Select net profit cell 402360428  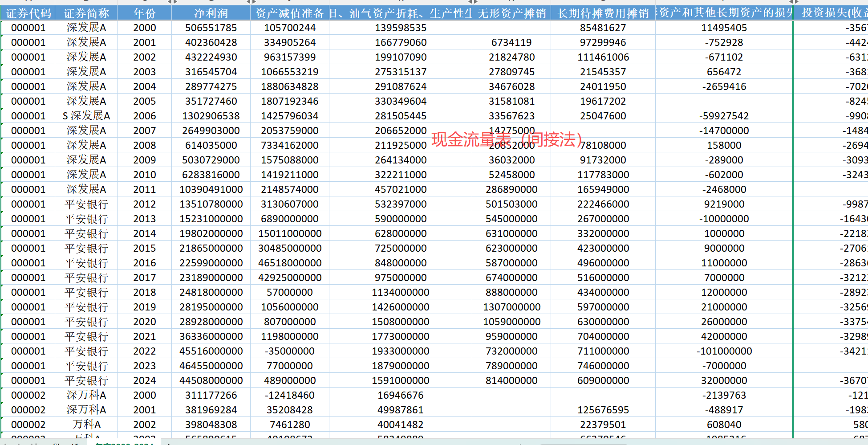211,42
